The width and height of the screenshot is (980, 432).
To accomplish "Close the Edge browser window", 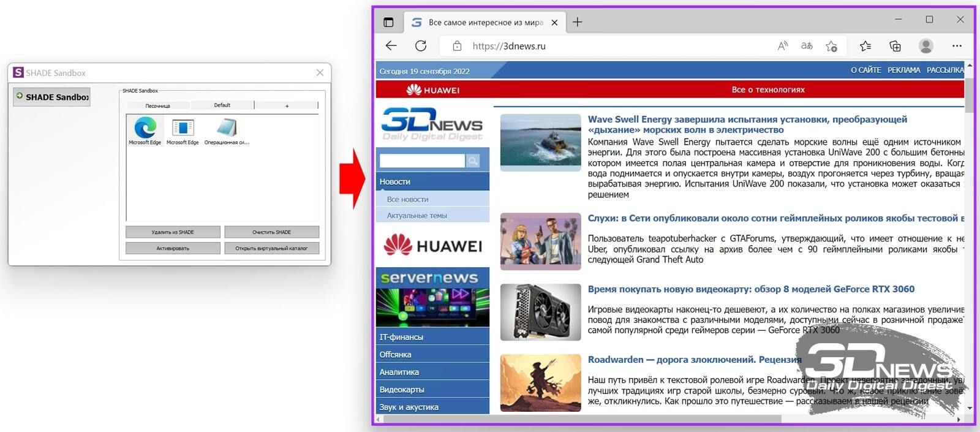I will point(960,20).
